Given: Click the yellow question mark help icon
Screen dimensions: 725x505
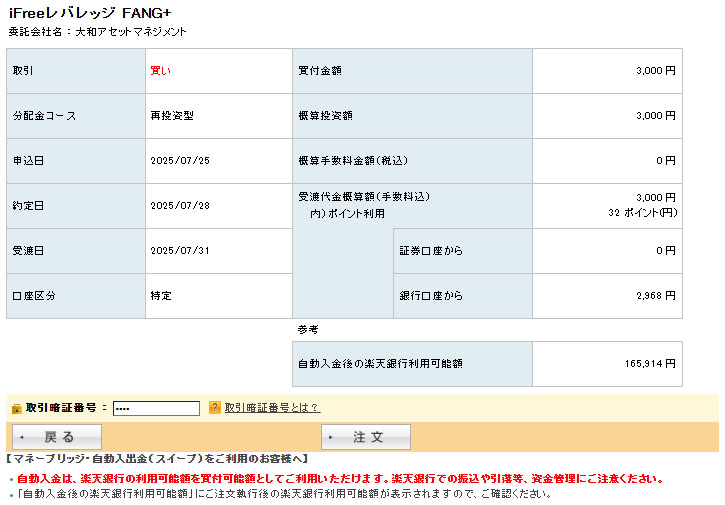Looking at the screenshot, I should point(214,408).
